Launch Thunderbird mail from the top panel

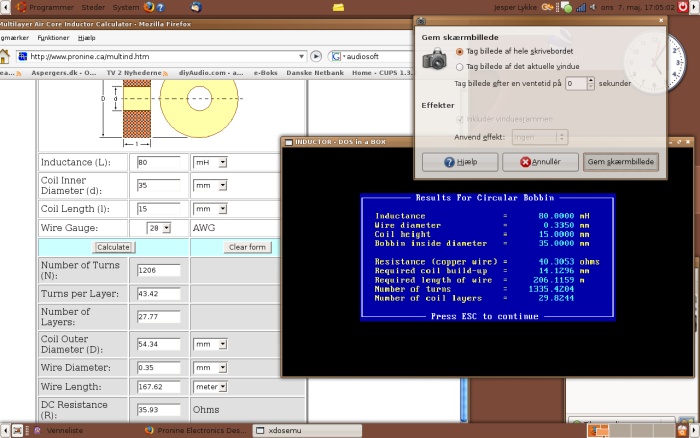coord(196,7)
